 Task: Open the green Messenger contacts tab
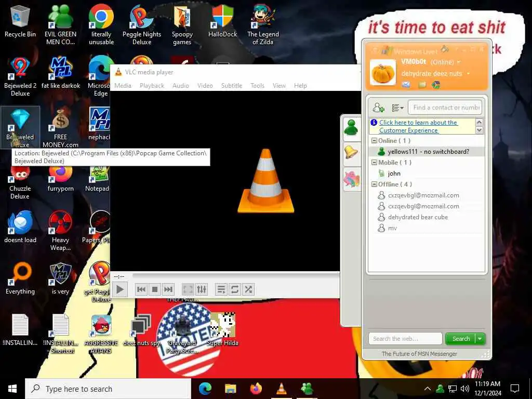coord(351,128)
